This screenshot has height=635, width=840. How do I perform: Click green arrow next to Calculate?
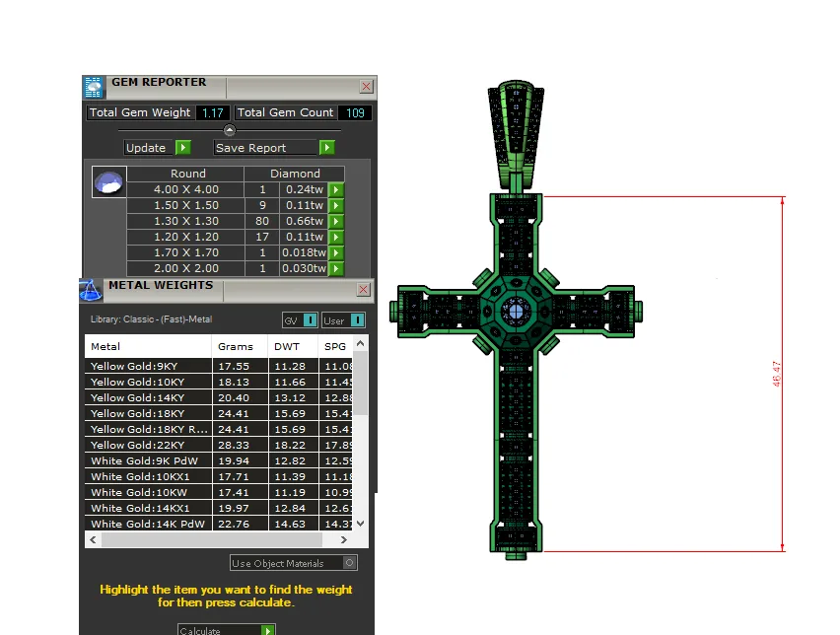[268, 630]
